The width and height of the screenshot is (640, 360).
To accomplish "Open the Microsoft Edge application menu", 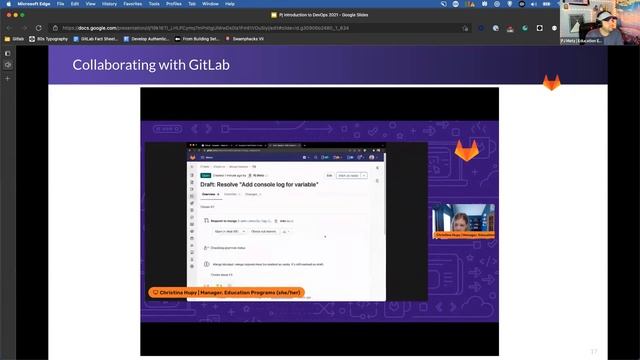I will [34, 4].
